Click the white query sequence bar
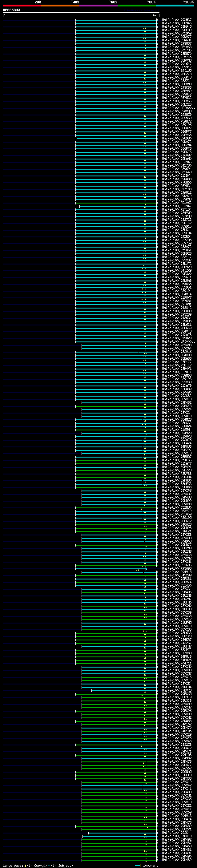The height and width of the screenshot is (868, 197). 81,12
